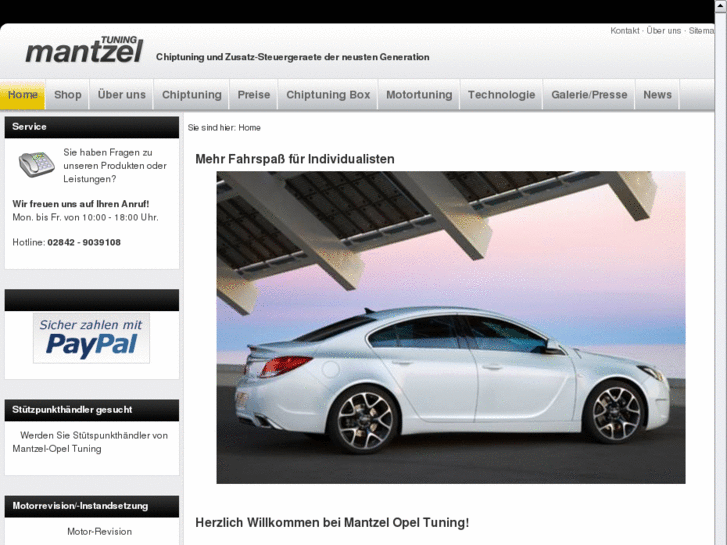The width and height of the screenshot is (727, 545).
Task: Click heading Mehr Fahrspaß für Individualisten
Action: click(295, 159)
